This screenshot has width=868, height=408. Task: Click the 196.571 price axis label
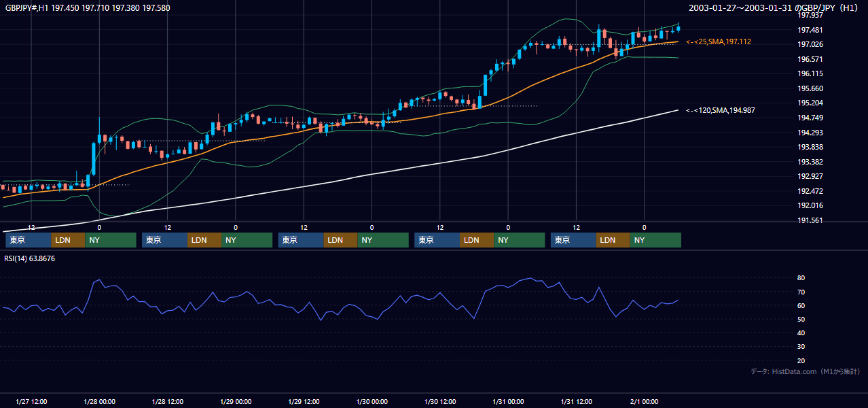click(810, 59)
